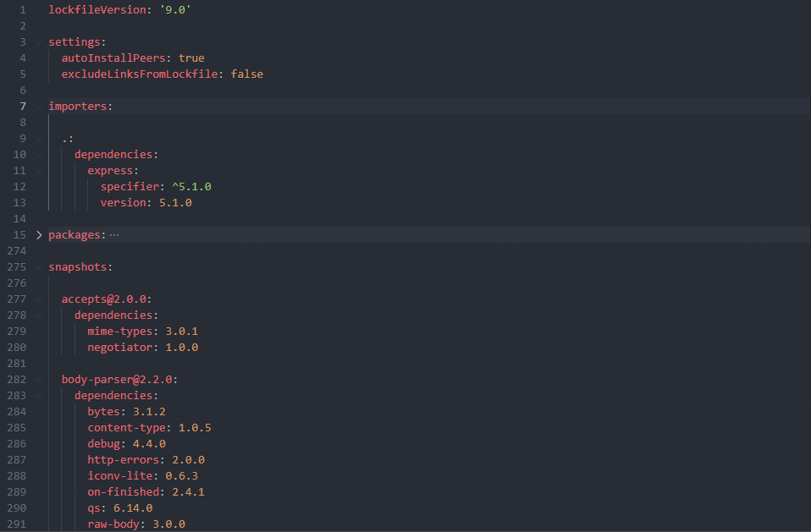The image size is (811, 532).
Task: Collapse importers dependencies fold on line 10
Action: click(x=39, y=155)
